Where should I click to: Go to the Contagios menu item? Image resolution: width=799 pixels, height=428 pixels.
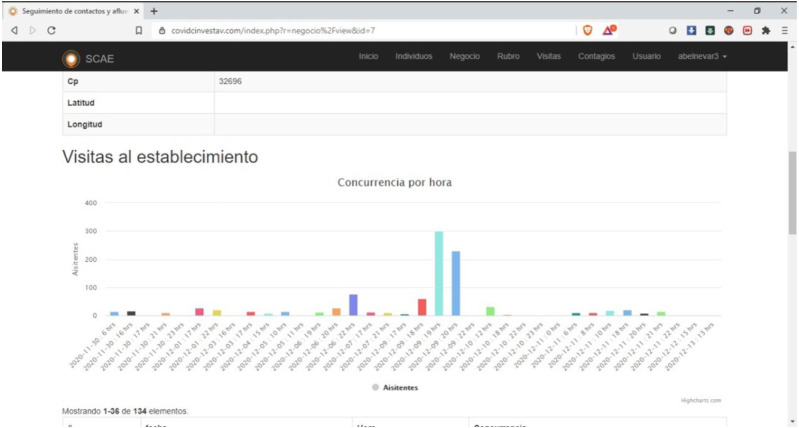coord(596,57)
